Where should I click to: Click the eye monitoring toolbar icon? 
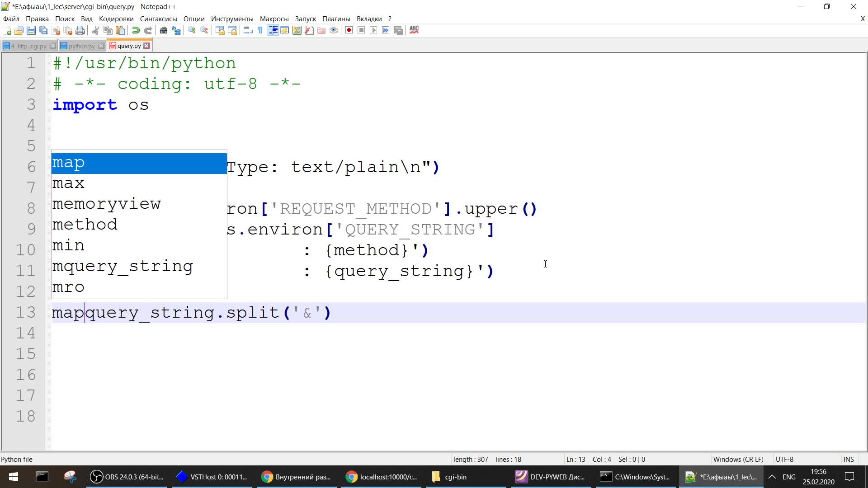(x=334, y=30)
